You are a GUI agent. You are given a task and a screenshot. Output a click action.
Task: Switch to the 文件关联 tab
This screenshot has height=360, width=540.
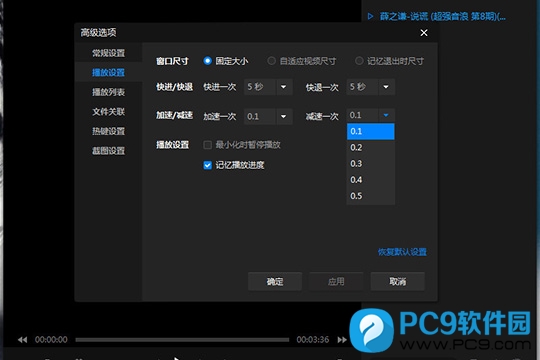pyautogui.click(x=108, y=112)
